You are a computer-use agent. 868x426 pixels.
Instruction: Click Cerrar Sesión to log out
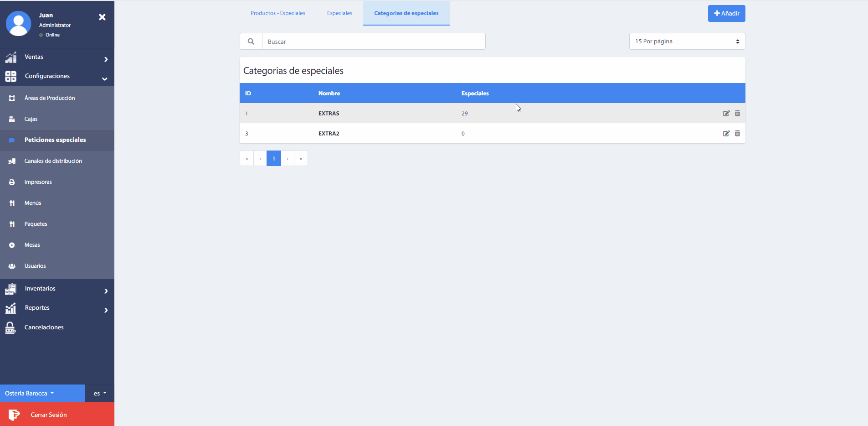coord(48,415)
